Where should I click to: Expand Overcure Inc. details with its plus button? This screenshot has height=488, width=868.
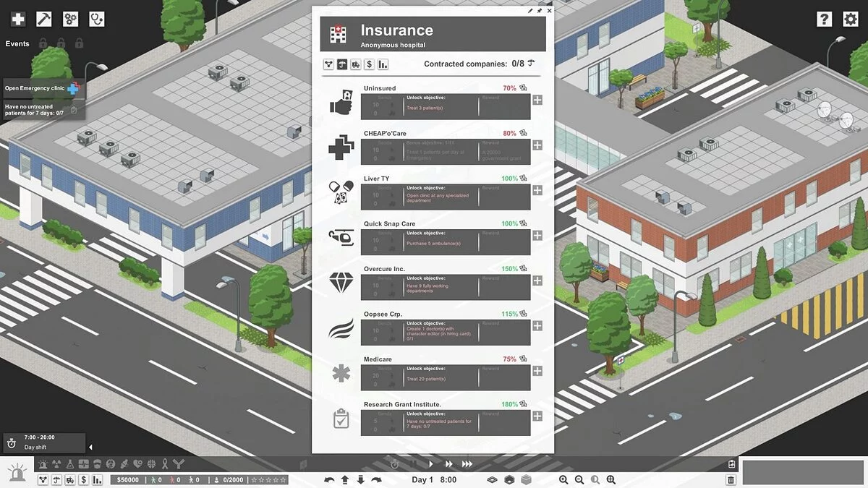click(536, 281)
